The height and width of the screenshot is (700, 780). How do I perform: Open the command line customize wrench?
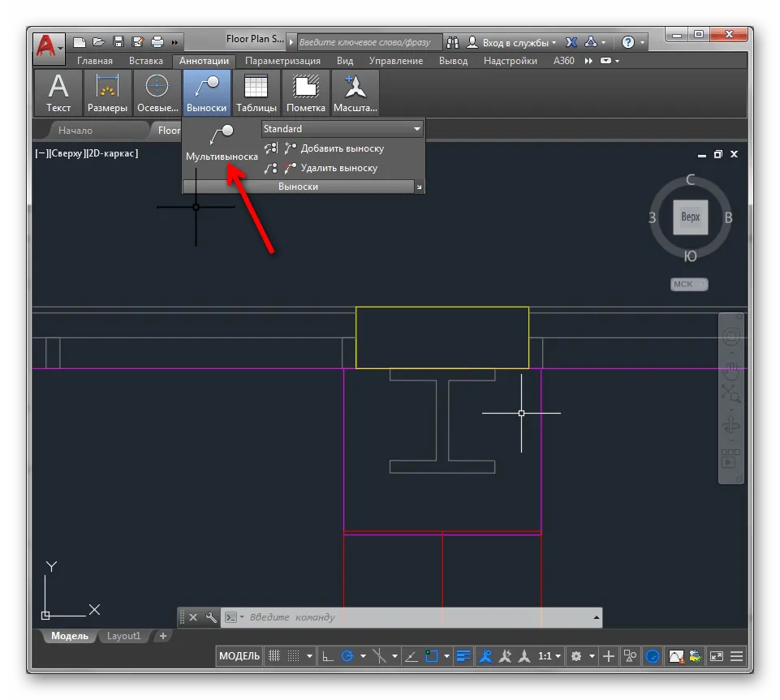point(211,617)
